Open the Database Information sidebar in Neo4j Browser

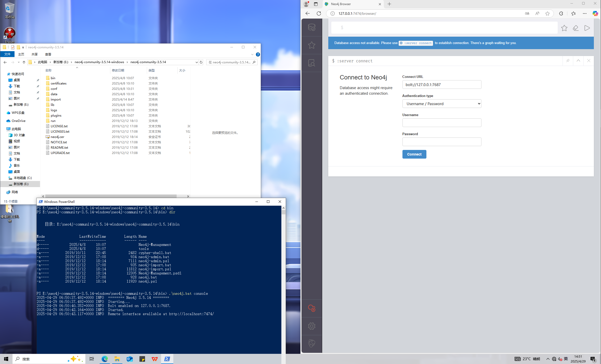[x=311, y=27]
